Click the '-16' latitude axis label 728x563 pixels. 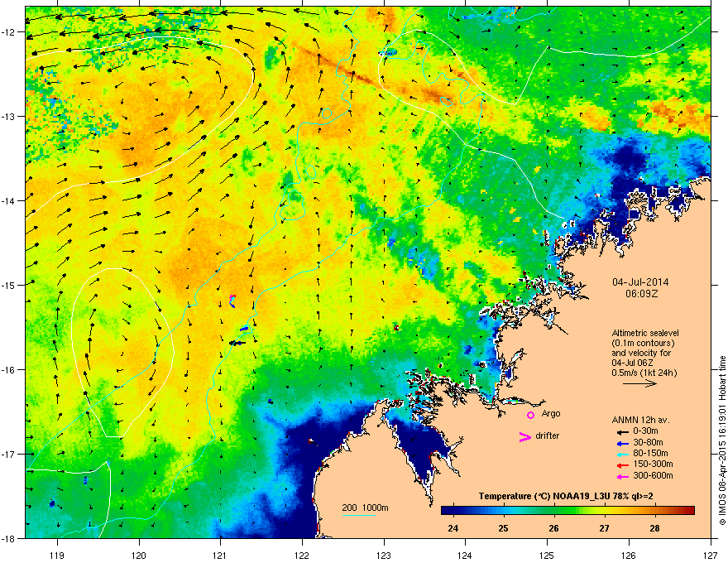click(9, 370)
